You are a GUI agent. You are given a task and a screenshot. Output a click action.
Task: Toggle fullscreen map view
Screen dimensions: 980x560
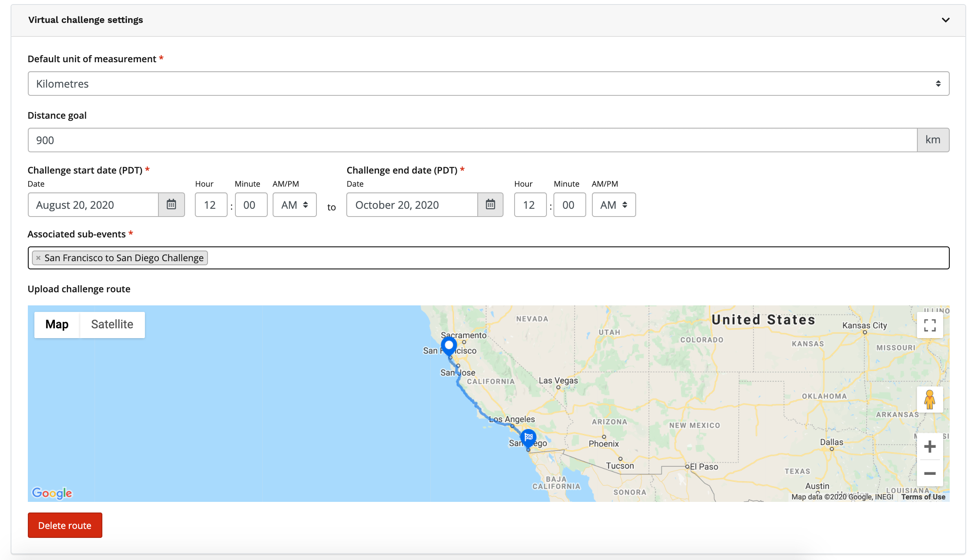coord(930,325)
